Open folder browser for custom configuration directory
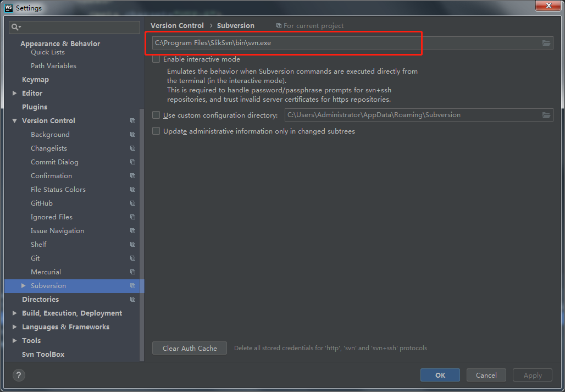 [546, 115]
